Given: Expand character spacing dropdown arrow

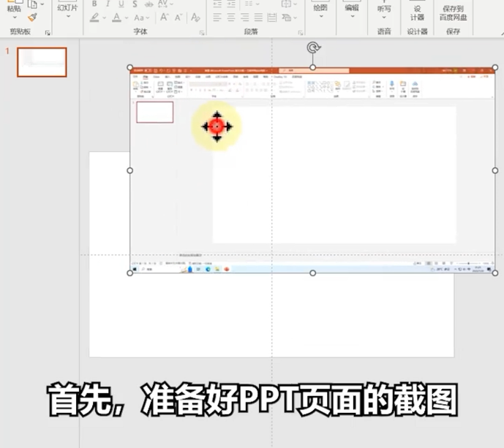Looking at the screenshot, I should [171, 4].
